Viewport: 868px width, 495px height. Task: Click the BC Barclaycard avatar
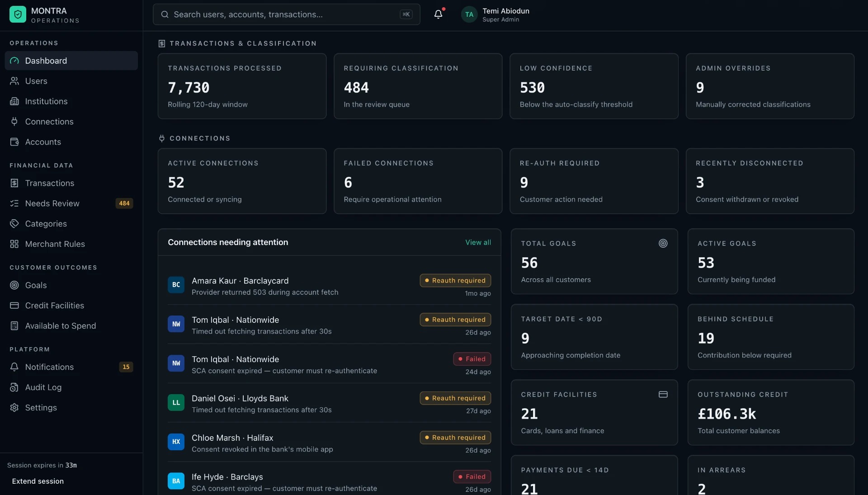(x=176, y=285)
